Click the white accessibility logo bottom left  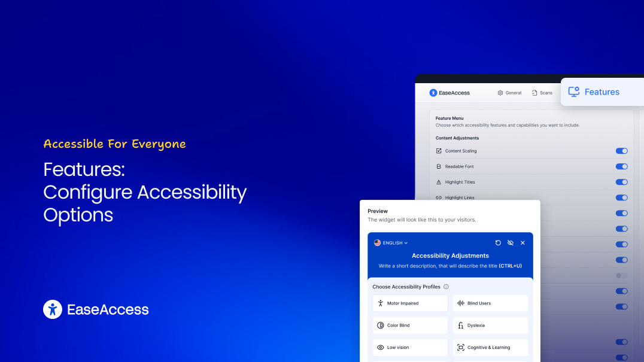pos(53,309)
